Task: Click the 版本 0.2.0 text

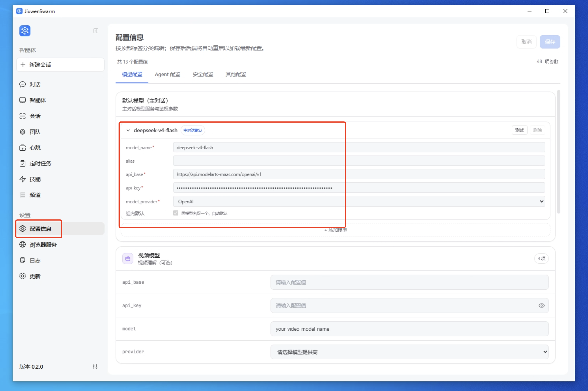Action: click(31, 367)
